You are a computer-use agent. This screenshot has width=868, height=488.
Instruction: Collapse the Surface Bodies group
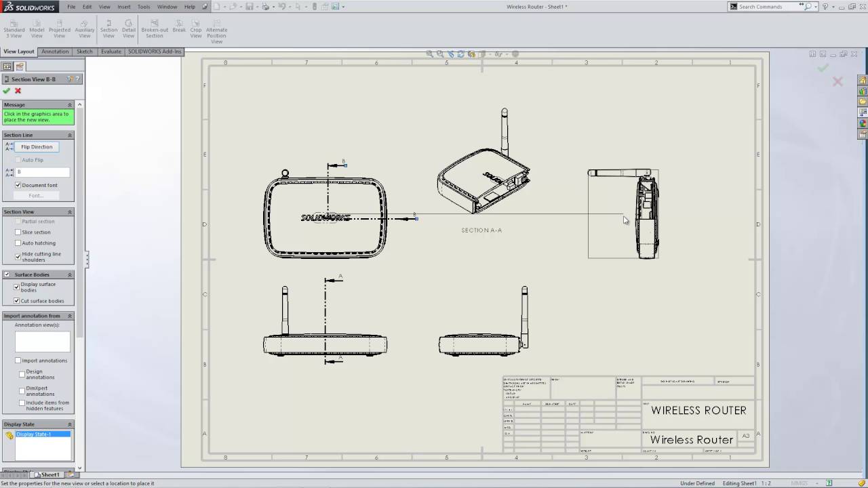pyautogui.click(x=69, y=275)
